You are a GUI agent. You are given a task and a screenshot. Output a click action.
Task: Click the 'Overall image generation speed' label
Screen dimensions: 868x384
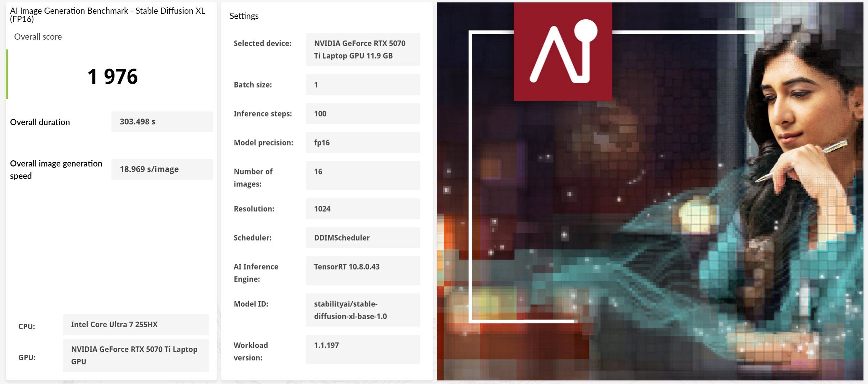[56, 170]
